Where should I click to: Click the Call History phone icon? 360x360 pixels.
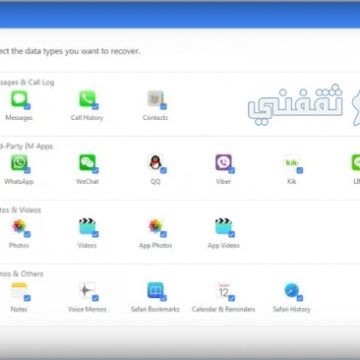tap(87, 99)
